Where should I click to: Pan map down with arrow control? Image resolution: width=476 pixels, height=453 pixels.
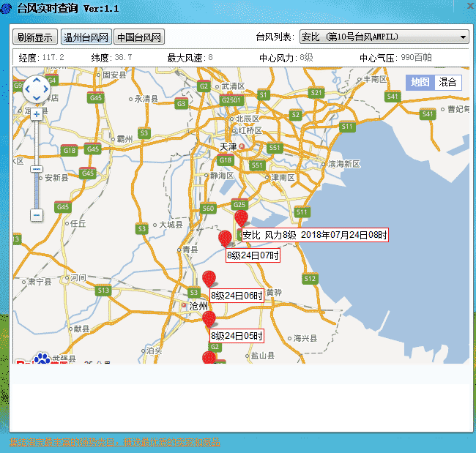tap(37, 98)
